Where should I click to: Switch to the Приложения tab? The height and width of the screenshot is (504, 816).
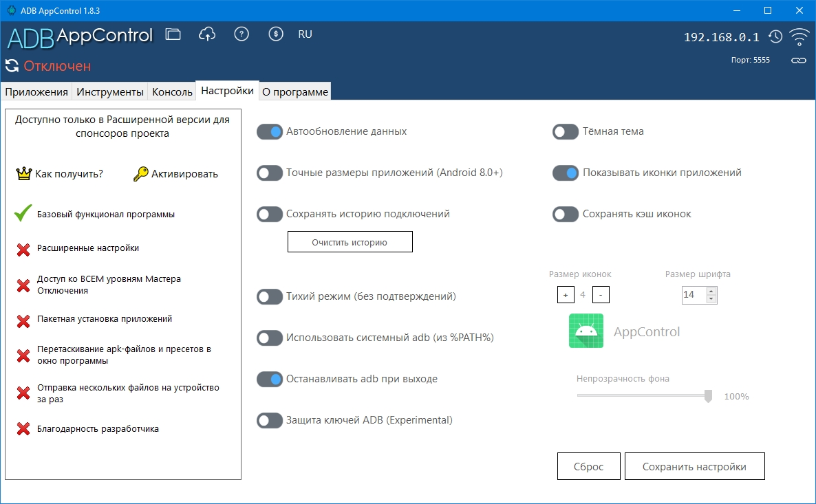(x=36, y=92)
